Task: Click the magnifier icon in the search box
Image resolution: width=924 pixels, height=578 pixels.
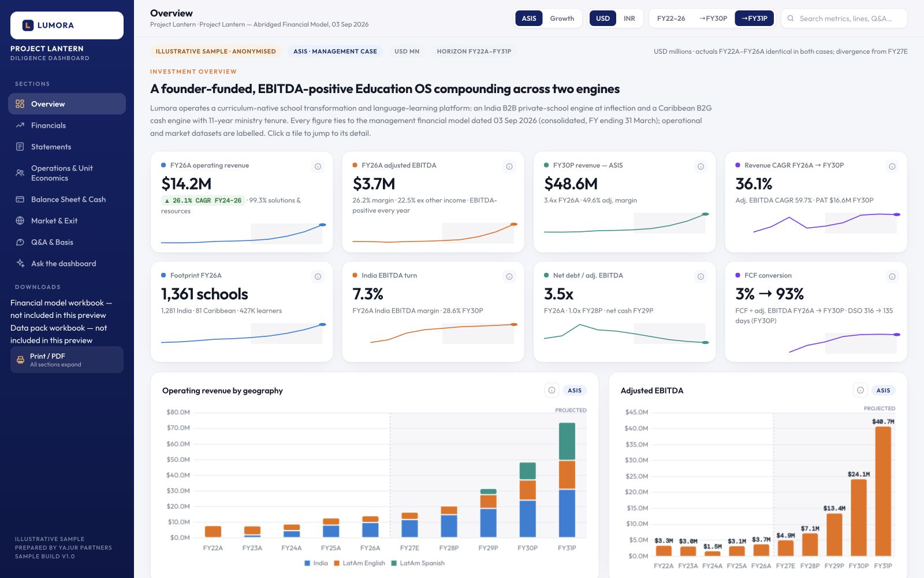Action: coord(791,18)
